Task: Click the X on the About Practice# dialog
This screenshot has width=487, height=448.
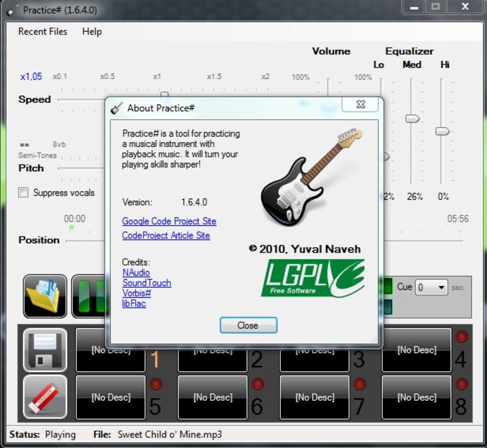Action: 360,104
